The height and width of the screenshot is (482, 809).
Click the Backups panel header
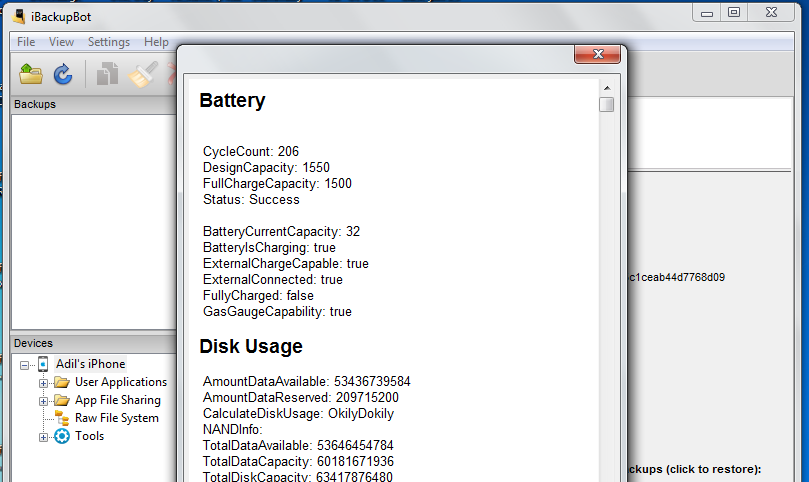[93, 104]
